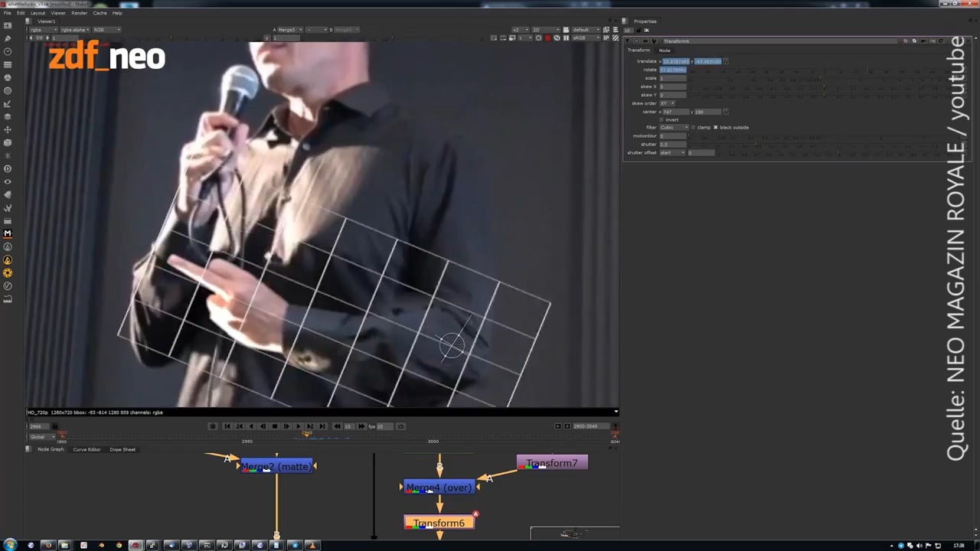
Task: Click the Merge tool icon in left toolbar
Action: (8, 233)
